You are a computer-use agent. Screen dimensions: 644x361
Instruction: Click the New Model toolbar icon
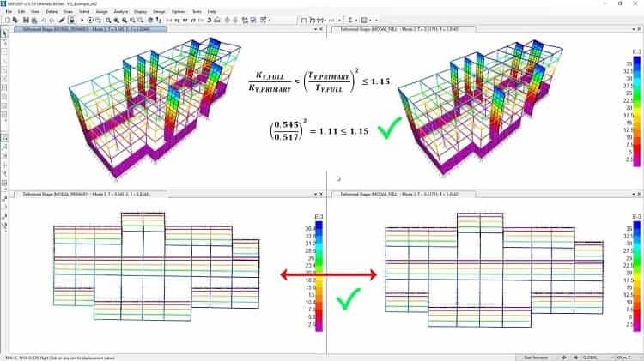5,20
